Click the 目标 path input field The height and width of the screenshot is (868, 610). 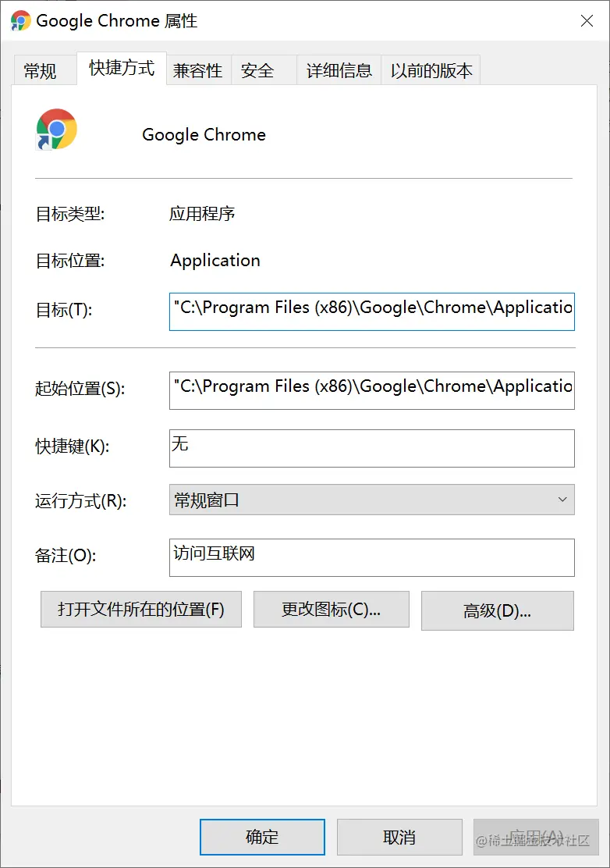tap(371, 311)
